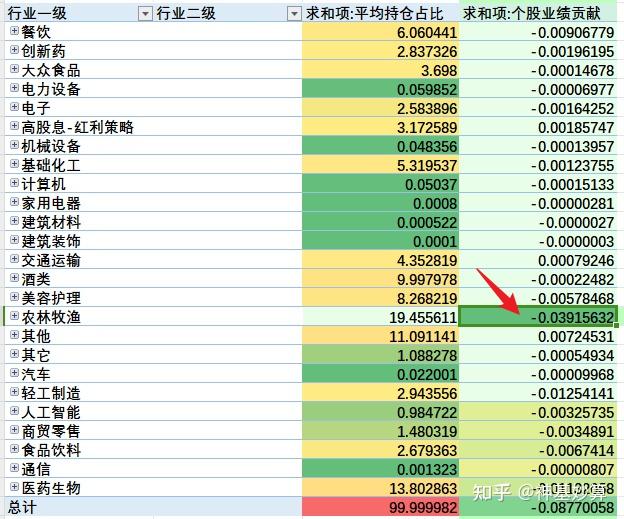This screenshot has width=624, height=519.
Task: Open the 行业一级 filter dropdown
Action: (x=145, y=14)
